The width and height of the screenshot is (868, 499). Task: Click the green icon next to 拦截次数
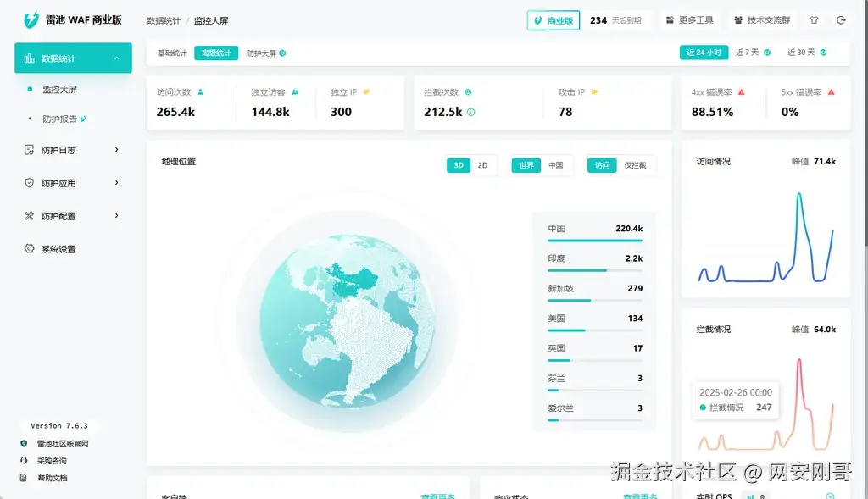coord(468,91)
